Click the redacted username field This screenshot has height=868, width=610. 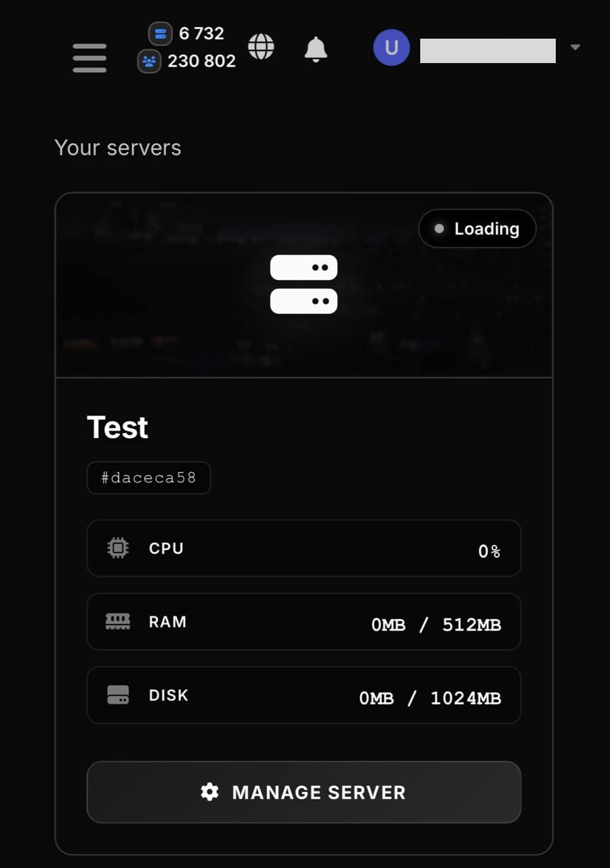click(487, 51)
